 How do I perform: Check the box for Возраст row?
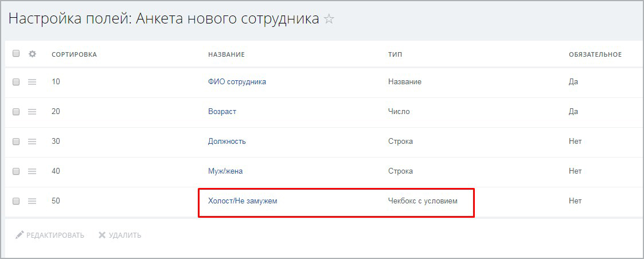[16, 112]
